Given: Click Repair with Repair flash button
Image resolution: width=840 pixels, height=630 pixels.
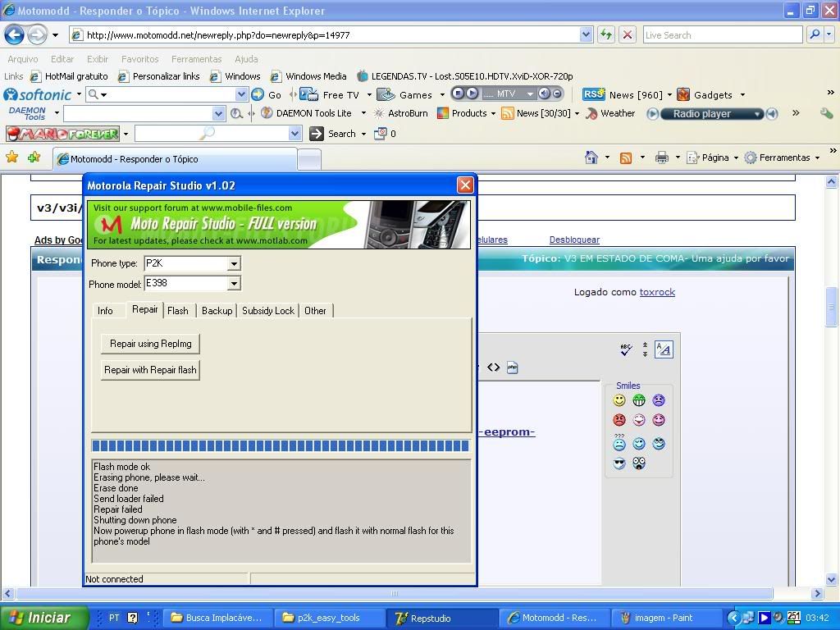Looking at the screenshot, I should [x=151, y=370].
